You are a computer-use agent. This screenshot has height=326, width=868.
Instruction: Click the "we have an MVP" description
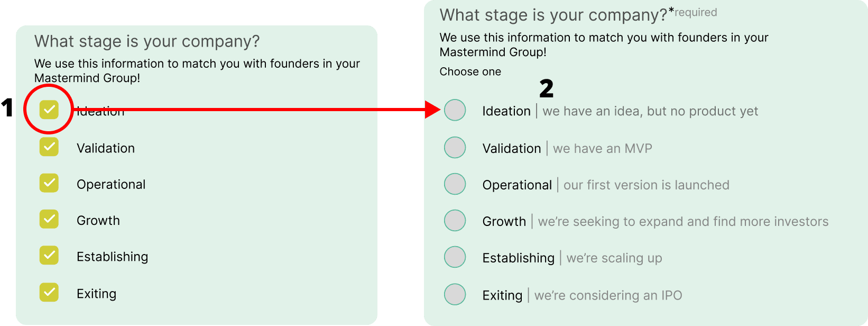[602, 149]
